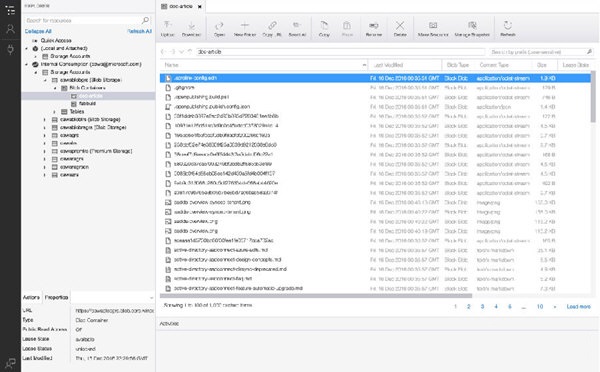Click the Copy URL toolbar button

coord(272,29)
